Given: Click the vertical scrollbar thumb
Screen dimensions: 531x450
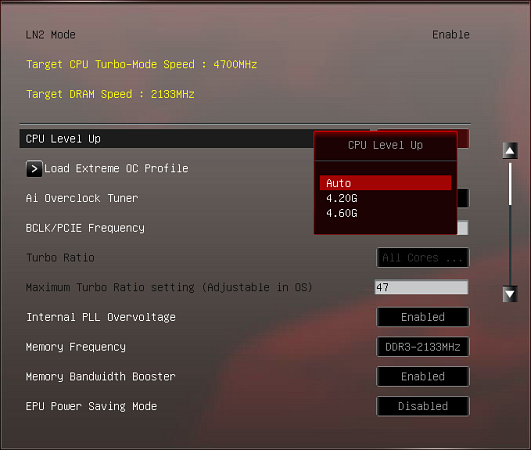Looking at the screenshot, I should 510,184.
